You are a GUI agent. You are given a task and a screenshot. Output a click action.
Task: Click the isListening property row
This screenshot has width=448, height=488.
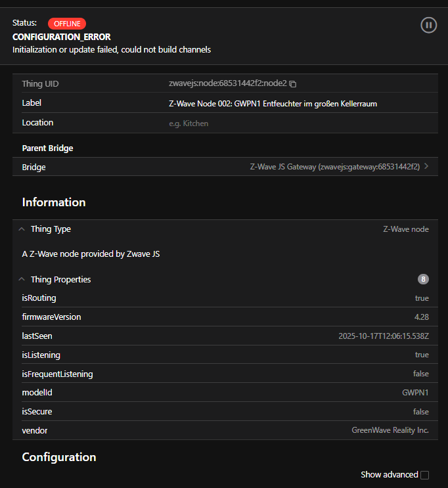click(x=225, y=355)
